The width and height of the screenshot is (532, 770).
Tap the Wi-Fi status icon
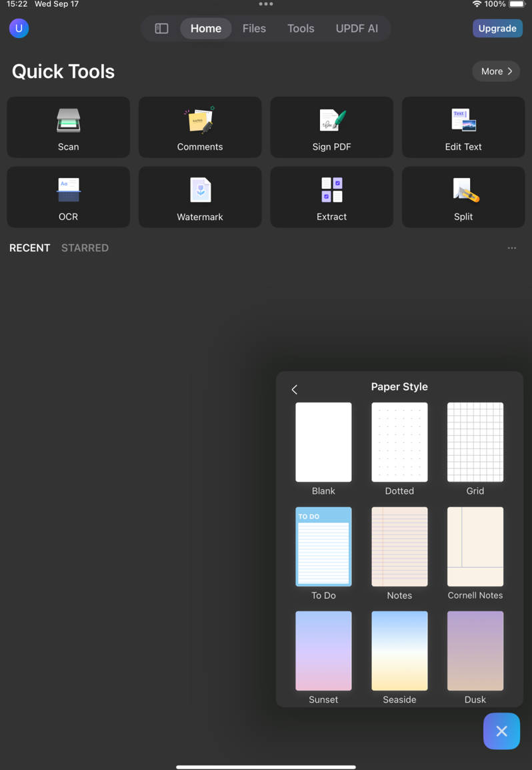tap(477, 4)
